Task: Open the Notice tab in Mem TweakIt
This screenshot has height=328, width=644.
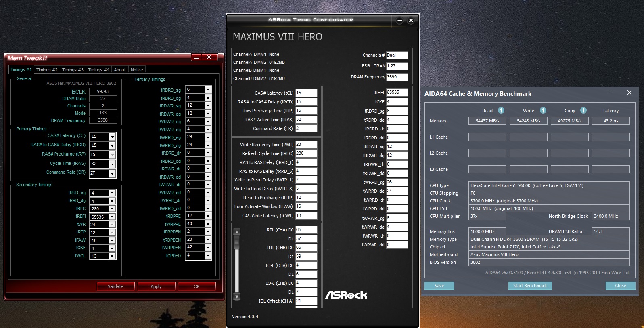Action: [x=137, y=70]
